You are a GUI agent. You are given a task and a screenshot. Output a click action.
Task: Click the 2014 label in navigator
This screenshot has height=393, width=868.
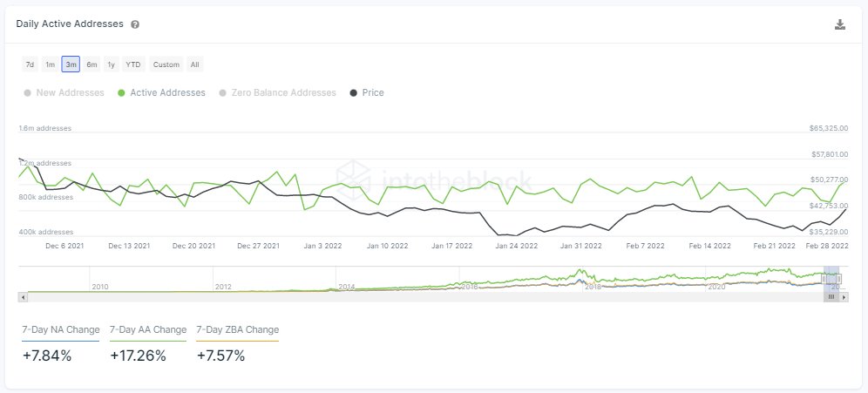click(347, 287)
